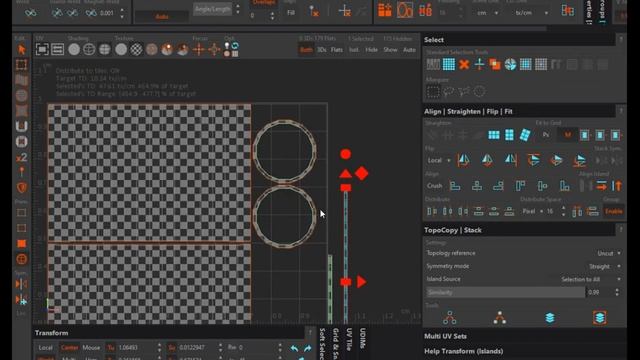Viewport: 640px width, 360px height.
Task: Click the overlapping orange squares selection icon
Action: [495, 64]
